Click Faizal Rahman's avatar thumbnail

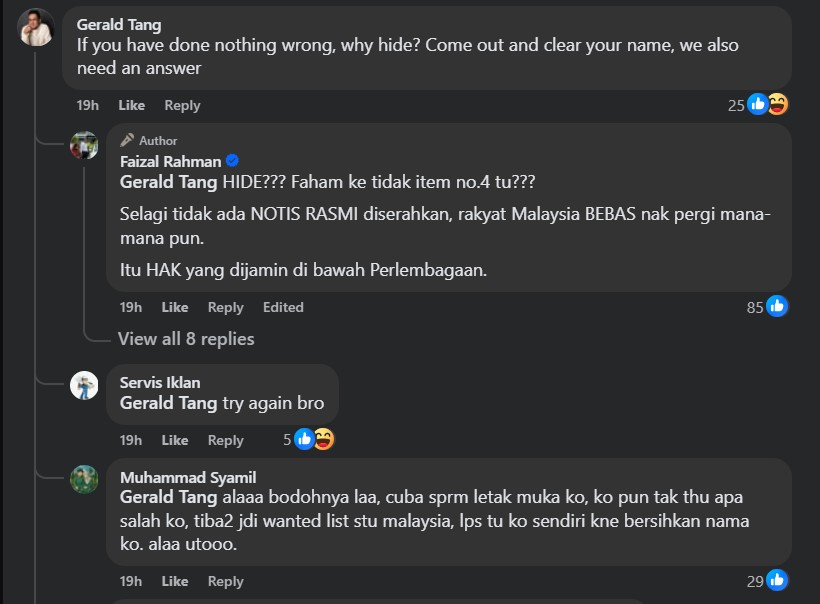point(84,146)
